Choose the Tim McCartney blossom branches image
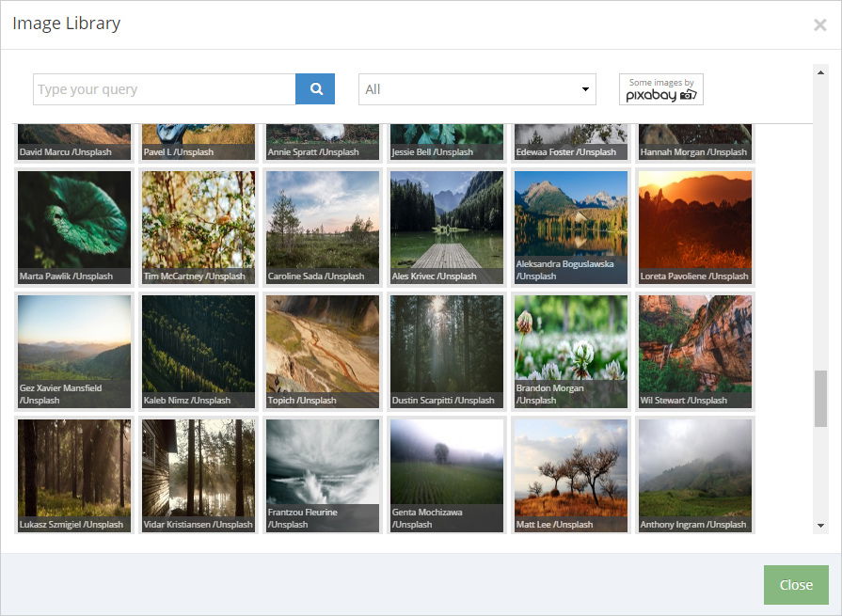 pyautogui.click(x=199, y=227)
